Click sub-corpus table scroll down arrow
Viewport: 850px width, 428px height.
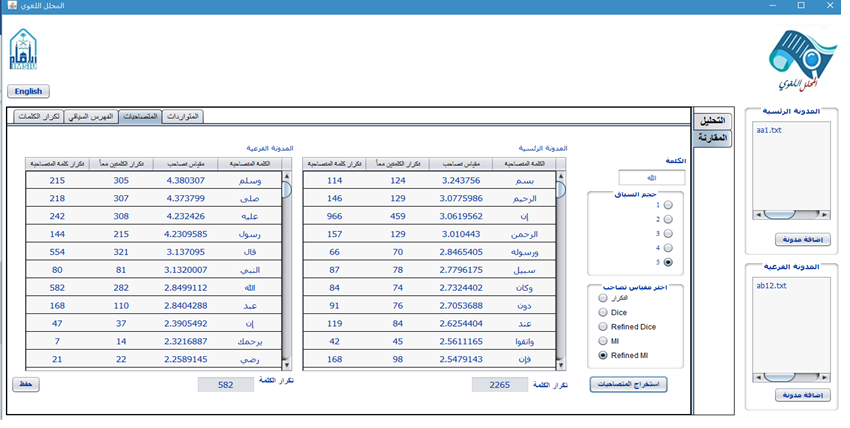(x=286, y=365)
